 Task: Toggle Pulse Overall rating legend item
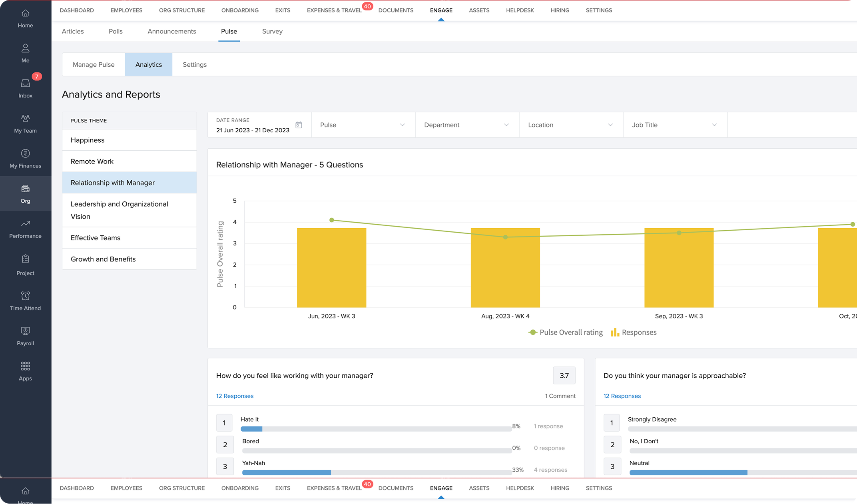(x=566, y=333)
